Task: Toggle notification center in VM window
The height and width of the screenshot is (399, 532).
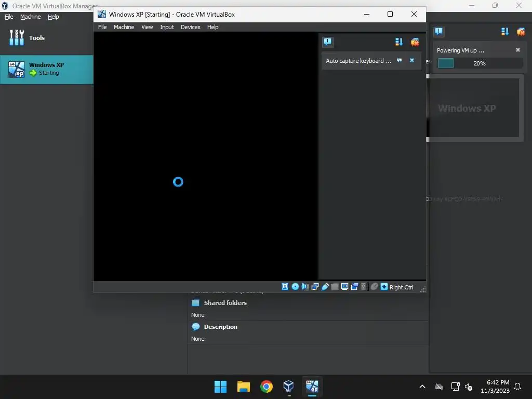Action: tap(327, 42)
